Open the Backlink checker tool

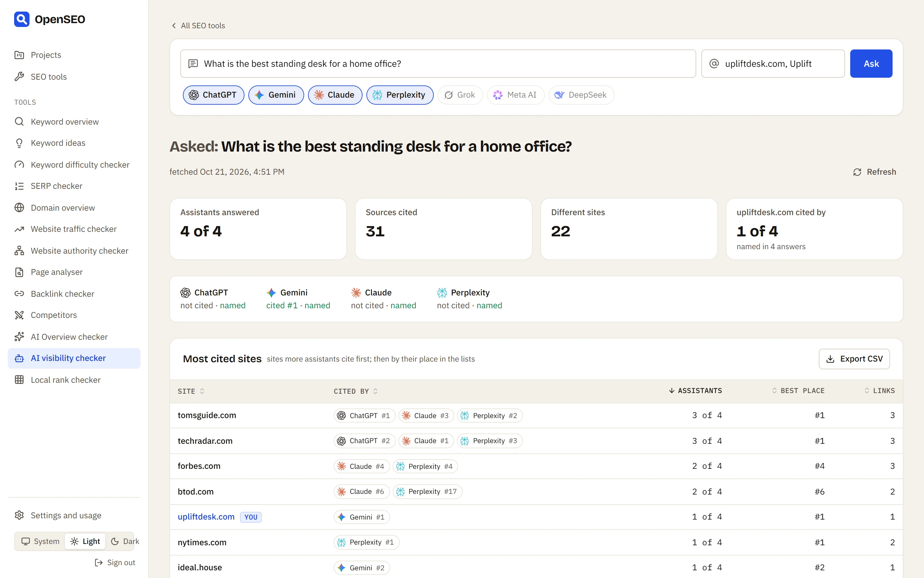pos(74,293)
